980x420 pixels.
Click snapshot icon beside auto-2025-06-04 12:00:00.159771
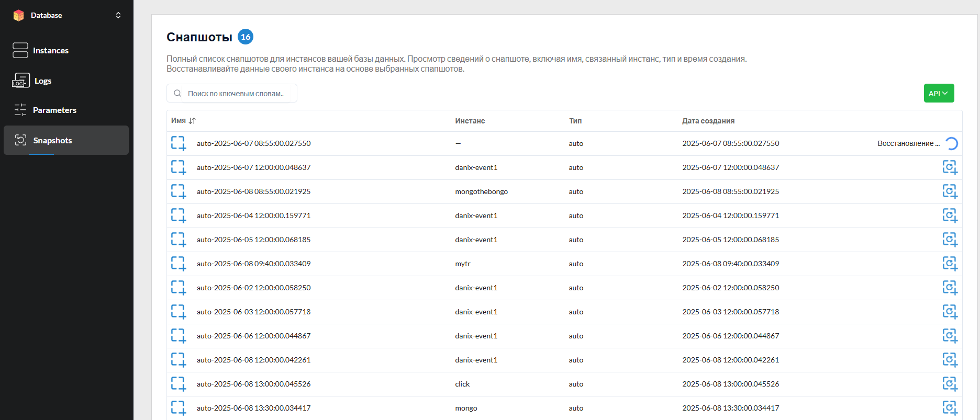(179, 215)
